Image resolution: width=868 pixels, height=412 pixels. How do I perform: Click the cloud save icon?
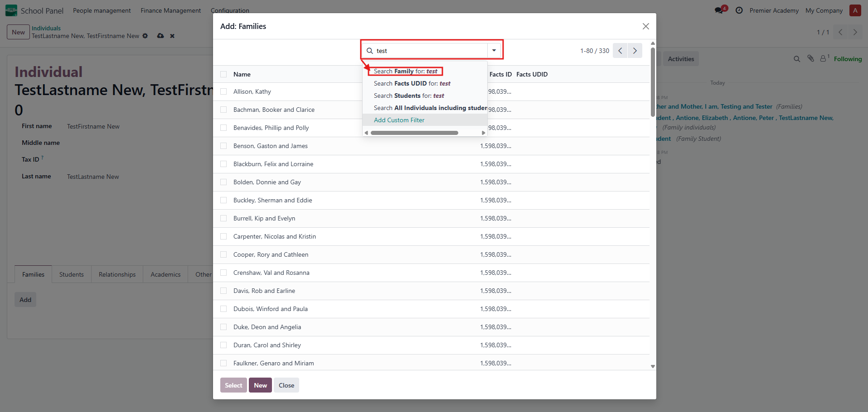[x=160, y=36]
